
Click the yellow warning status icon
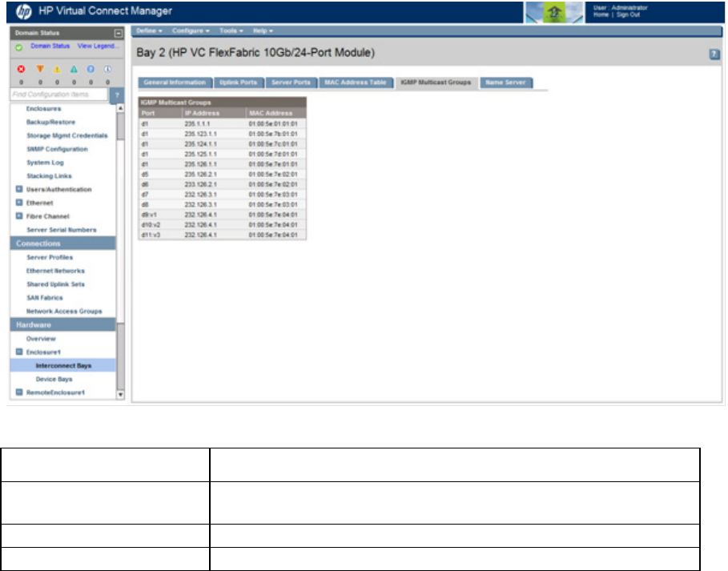(57, 69)
